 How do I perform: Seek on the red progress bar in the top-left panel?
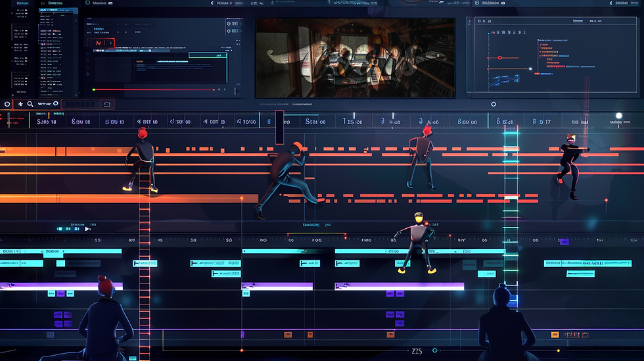coord(154,89)
